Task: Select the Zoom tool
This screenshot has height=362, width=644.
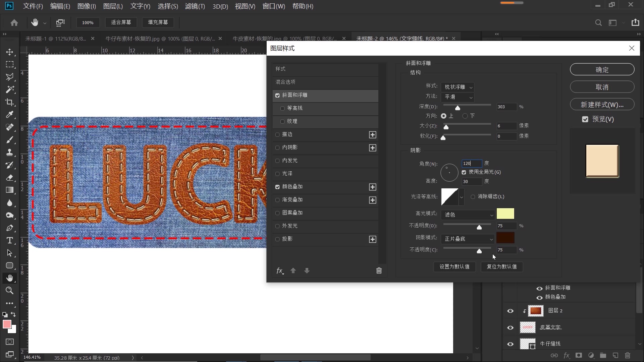Action: click(10, 291)
